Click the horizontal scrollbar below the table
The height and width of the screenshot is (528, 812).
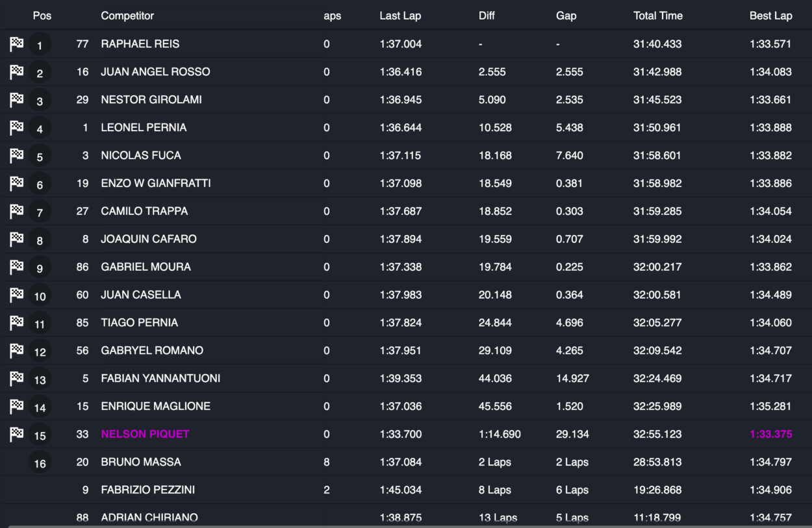pos(406,526)
